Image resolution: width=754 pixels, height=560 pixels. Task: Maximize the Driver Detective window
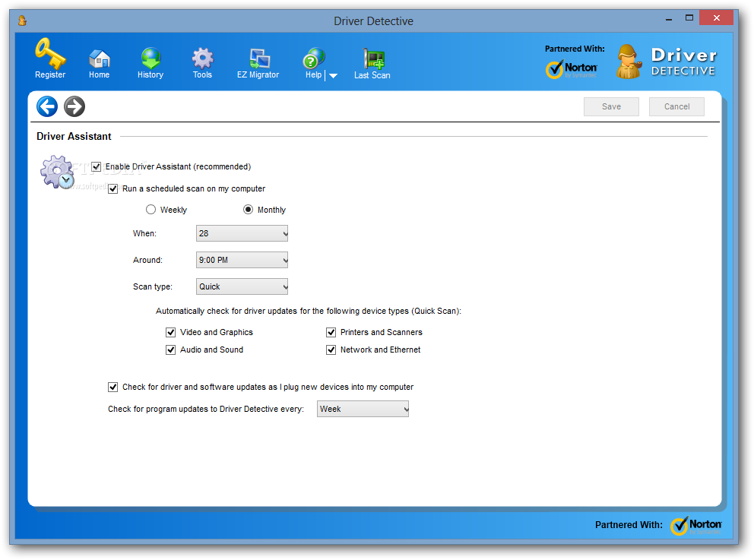pyautogui.click(x=689, y=17)
